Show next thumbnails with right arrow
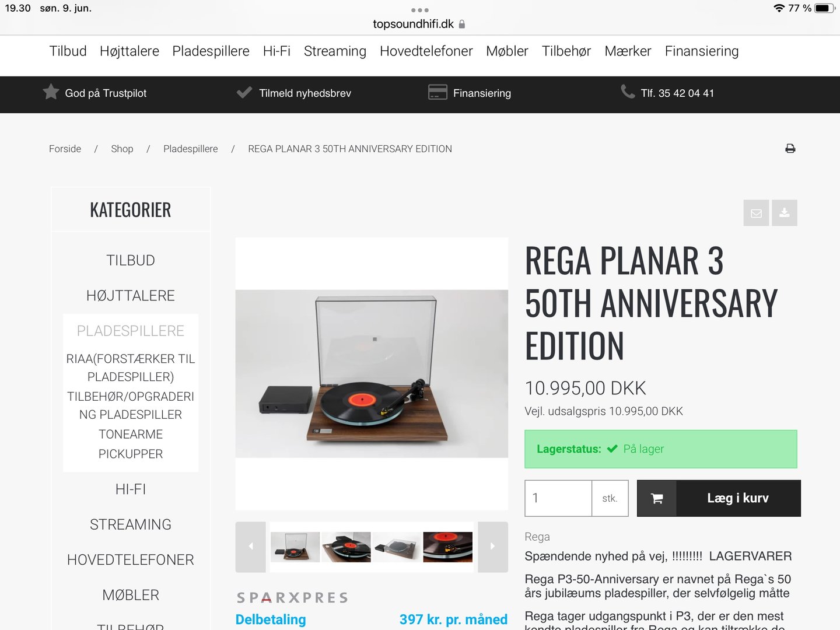 pos(493,547)
